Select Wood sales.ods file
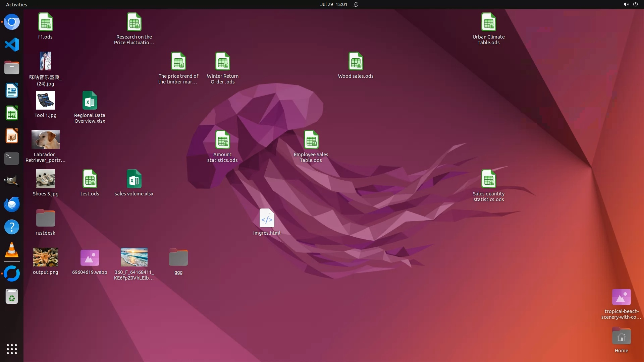 point(356,62)
